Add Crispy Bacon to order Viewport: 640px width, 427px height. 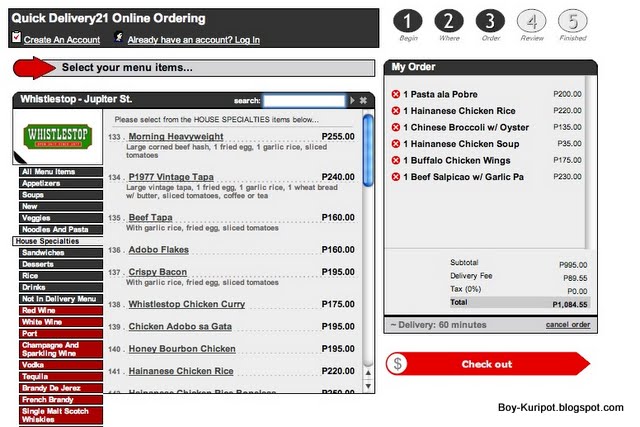[158, 272]
